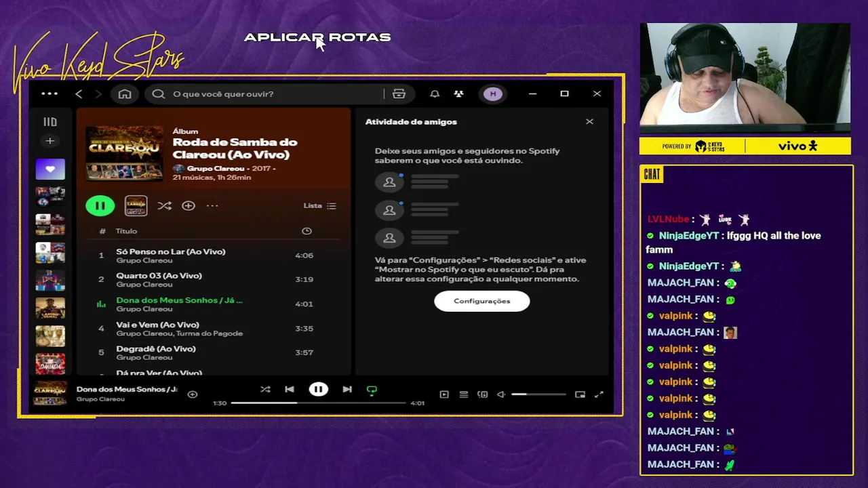Click album cover art in header
Screen dimensions: 868x488
(x=125, y=153)
